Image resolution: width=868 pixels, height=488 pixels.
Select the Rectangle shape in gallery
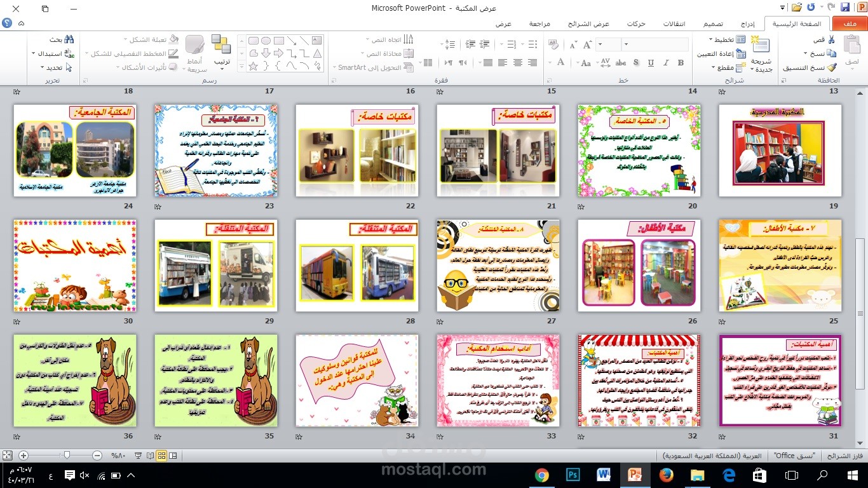278,40
